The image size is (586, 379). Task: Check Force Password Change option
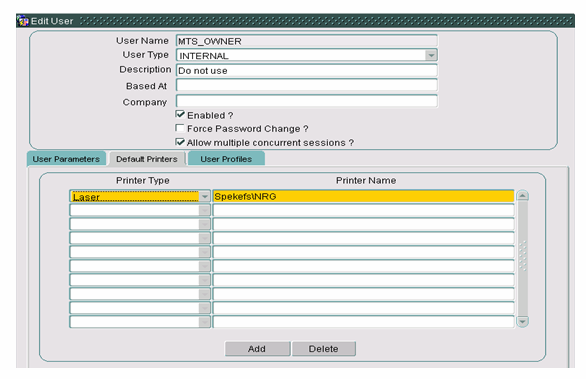point(180,128)
